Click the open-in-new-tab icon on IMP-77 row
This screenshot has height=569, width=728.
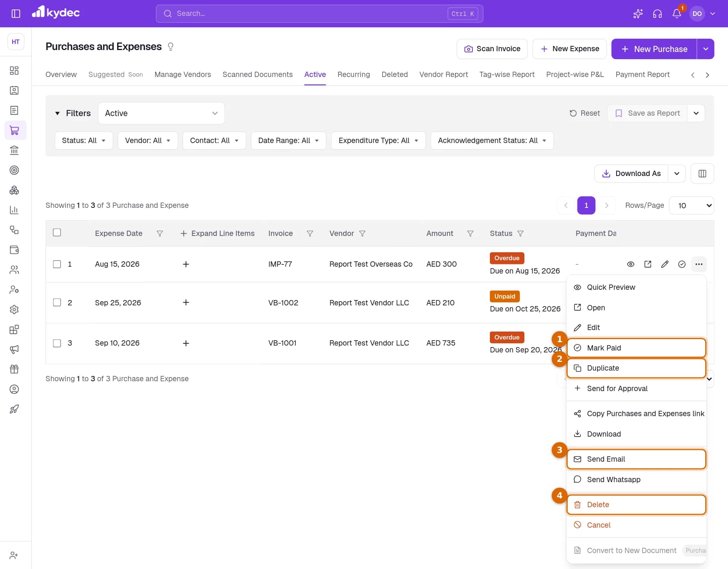tap(648, 264)
